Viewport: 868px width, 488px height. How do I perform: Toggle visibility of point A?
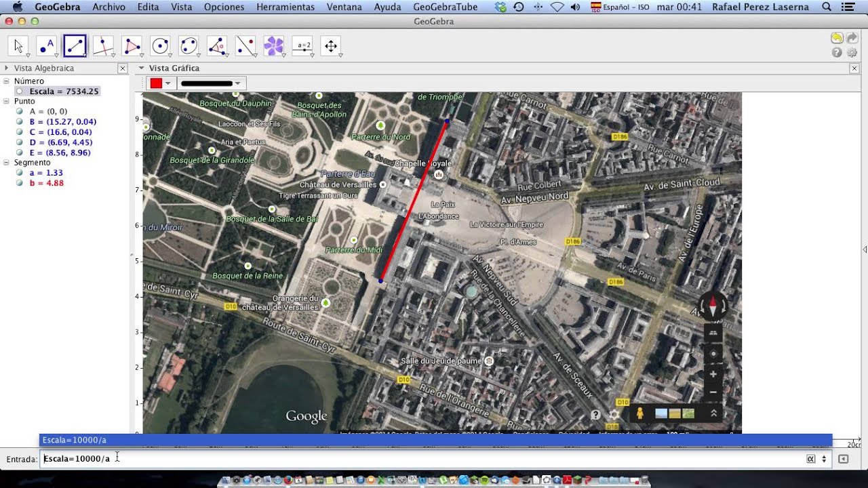pyautogui.click(x=20, y=112)
